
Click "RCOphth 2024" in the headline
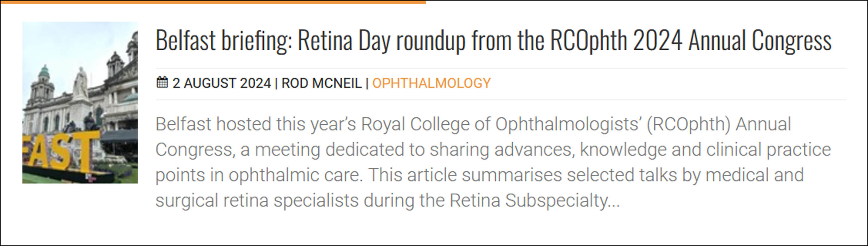[616, 40]
